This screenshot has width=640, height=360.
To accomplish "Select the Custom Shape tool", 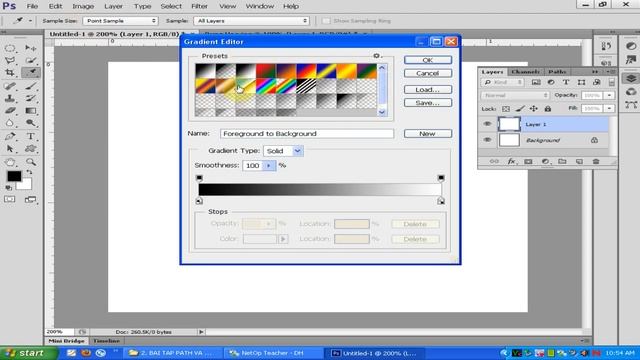I will (x=31, y=149).
